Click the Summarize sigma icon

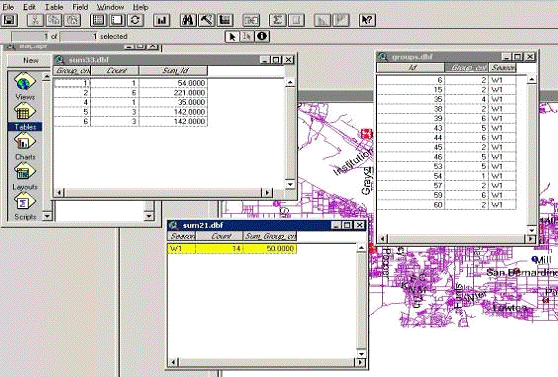coord(278,20)
